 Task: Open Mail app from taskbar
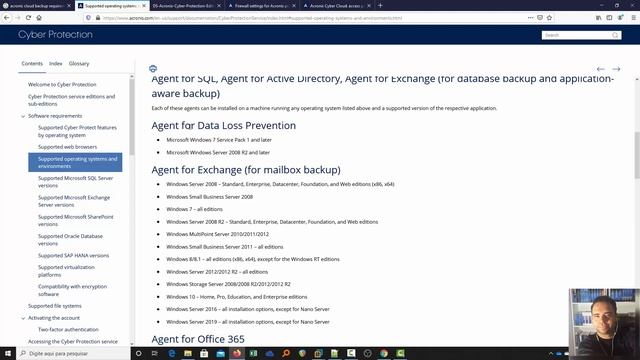tap(220, 353)
